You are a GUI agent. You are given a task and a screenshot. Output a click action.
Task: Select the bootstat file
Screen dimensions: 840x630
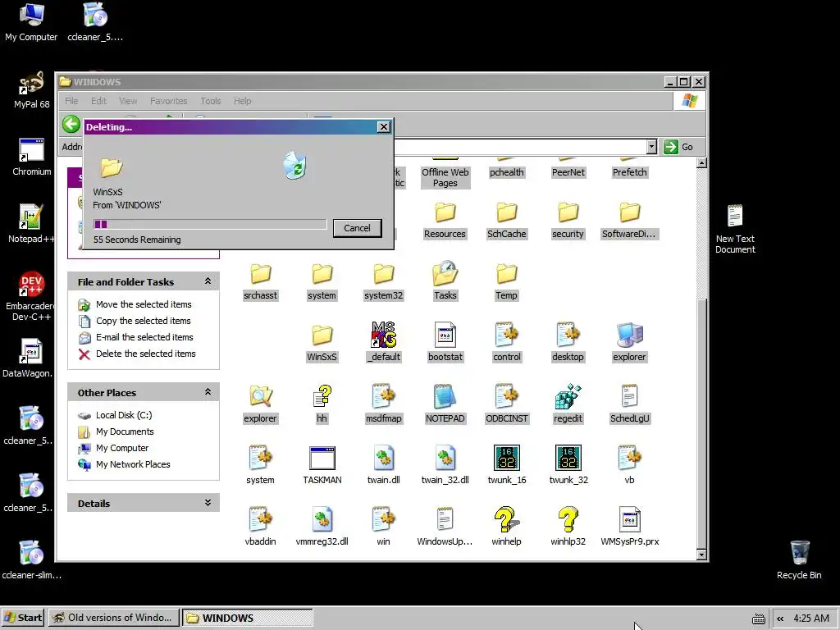coord(445,343)
